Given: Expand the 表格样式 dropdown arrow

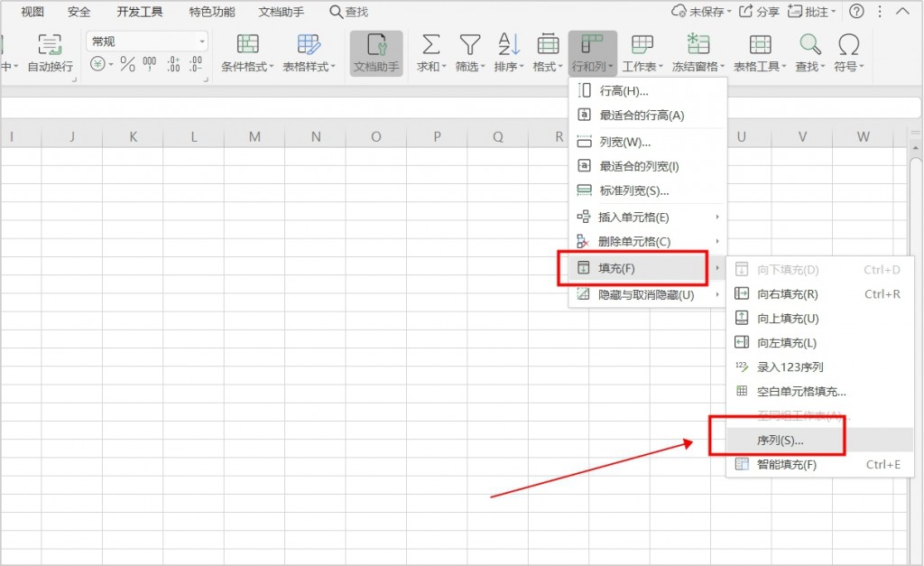Looking at the screenshot, I should click(333, 67).
